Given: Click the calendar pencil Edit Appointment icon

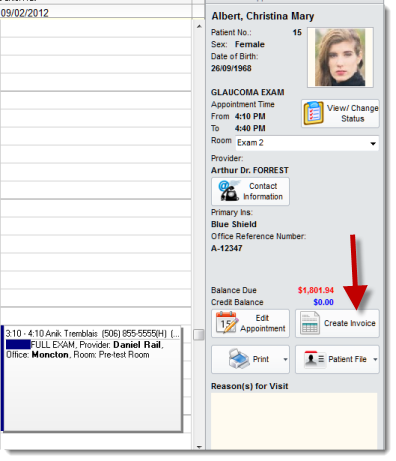Looking at the screenshot, I should tap(227, 322).
